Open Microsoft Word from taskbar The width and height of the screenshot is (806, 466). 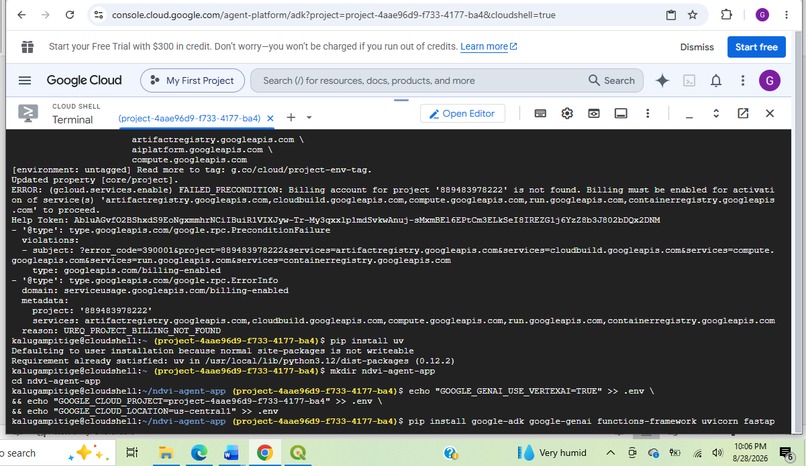[x=231, y=453]
